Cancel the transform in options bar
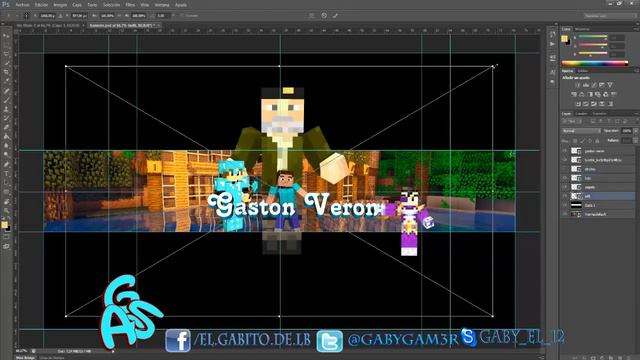 tap(324, 16)
